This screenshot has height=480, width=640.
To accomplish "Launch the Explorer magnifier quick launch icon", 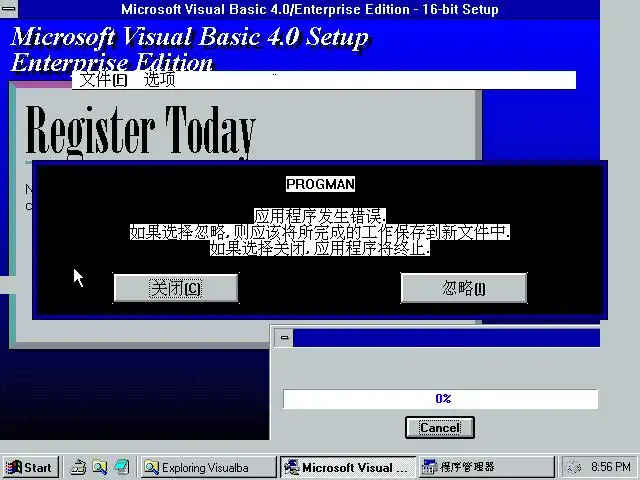I will [100, 467].
